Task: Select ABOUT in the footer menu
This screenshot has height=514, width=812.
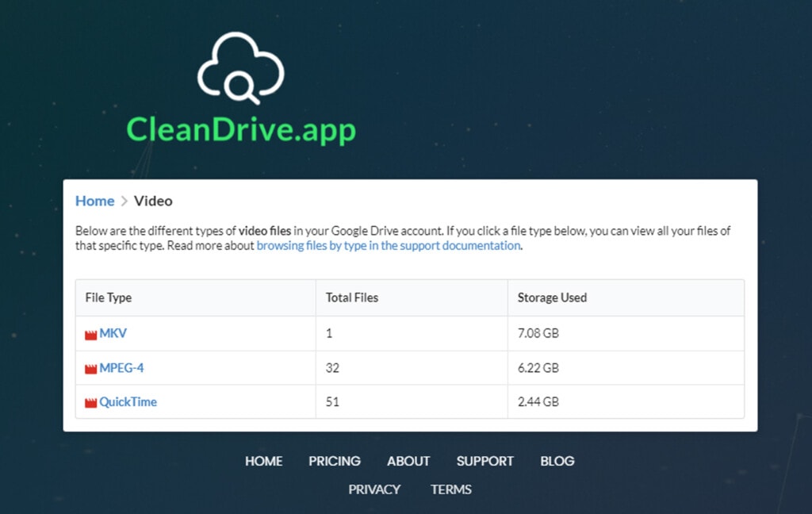Action: click(x=408, y=461)
